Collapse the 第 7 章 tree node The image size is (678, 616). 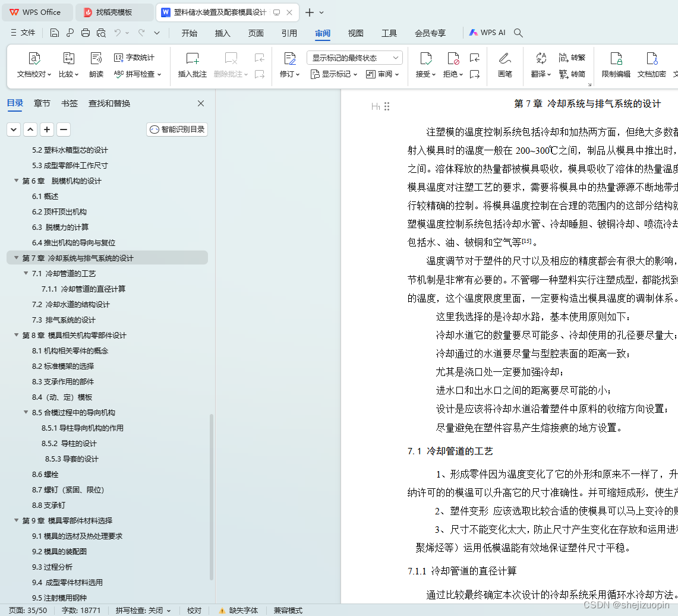pyautogui.click(x=17, y=258)
